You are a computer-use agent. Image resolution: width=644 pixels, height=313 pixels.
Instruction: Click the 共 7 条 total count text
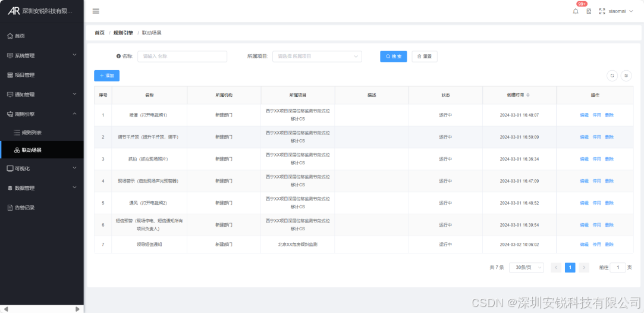[x=497, y=267]
